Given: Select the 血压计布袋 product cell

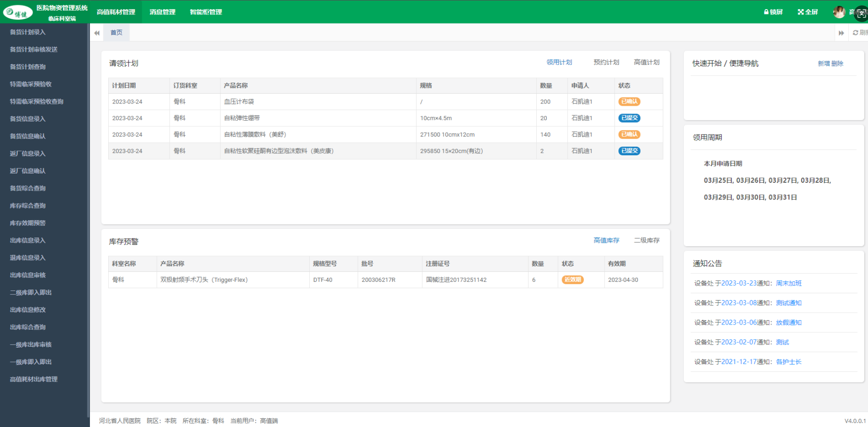Looking at the screenshot, I should tap(318, 101).
